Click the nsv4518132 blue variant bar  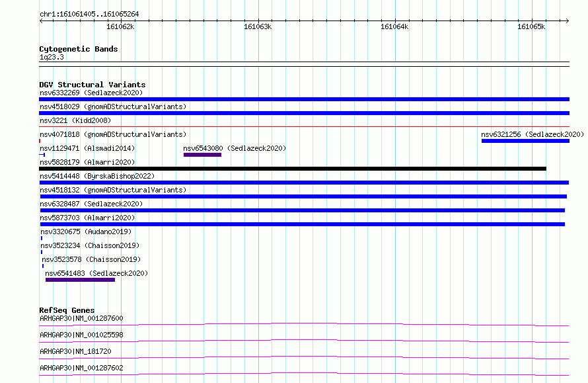(x=303, y=196)
